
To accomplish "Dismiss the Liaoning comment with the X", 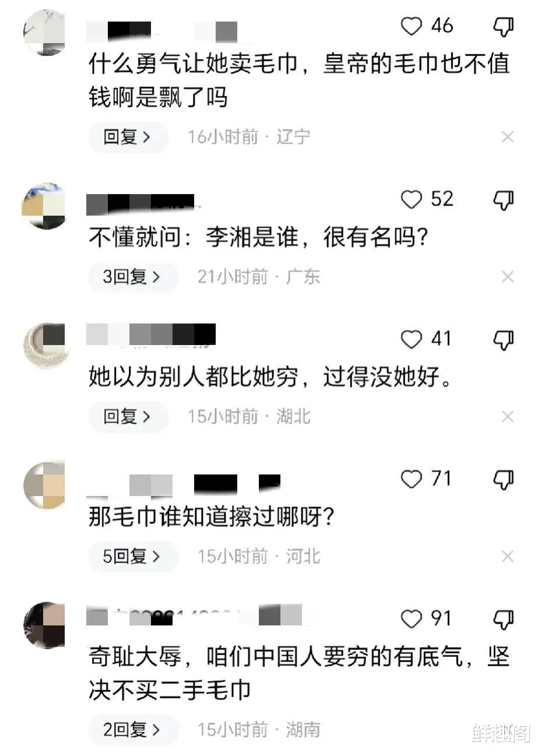I will (507, 137).
